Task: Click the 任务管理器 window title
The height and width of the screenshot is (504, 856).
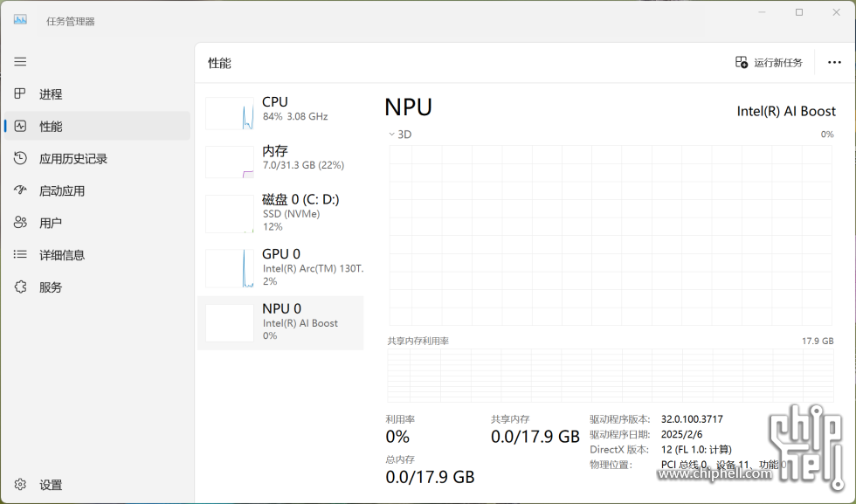Action: (x=71, y=21)
